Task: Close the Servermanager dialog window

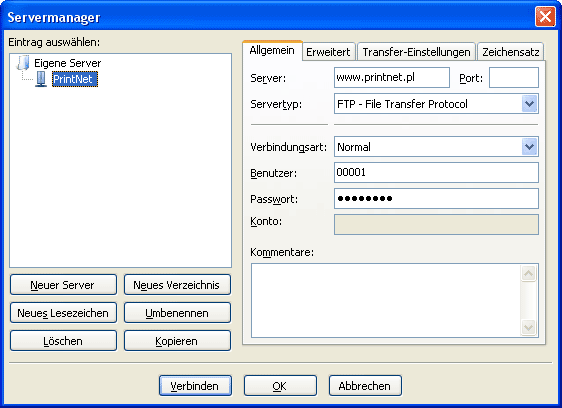Action: pos(545,16)
